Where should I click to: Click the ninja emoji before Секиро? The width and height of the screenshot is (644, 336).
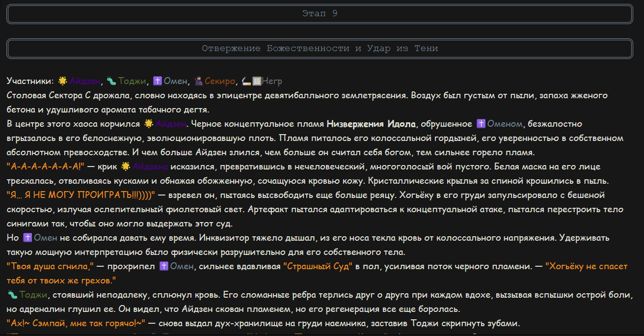pos(199,81)
